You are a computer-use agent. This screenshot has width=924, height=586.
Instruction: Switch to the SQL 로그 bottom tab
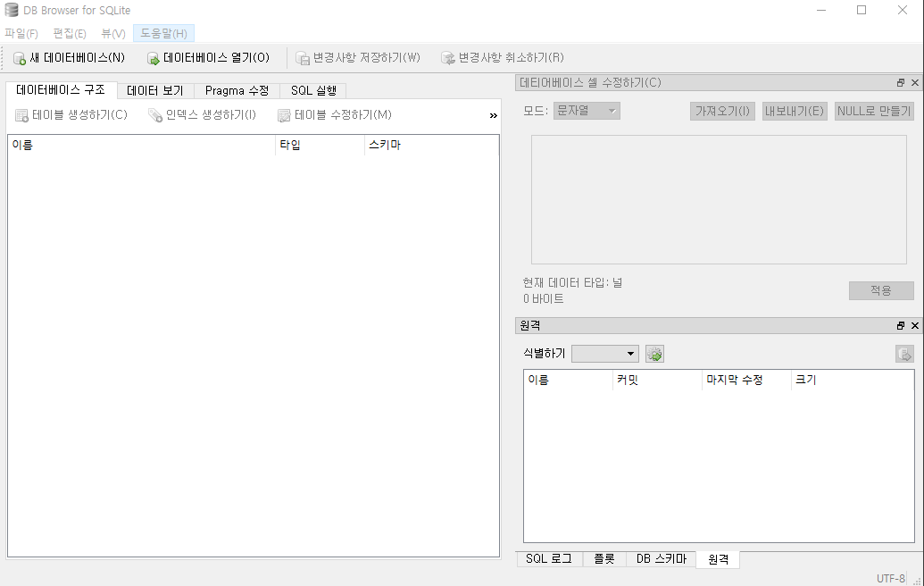549,559
